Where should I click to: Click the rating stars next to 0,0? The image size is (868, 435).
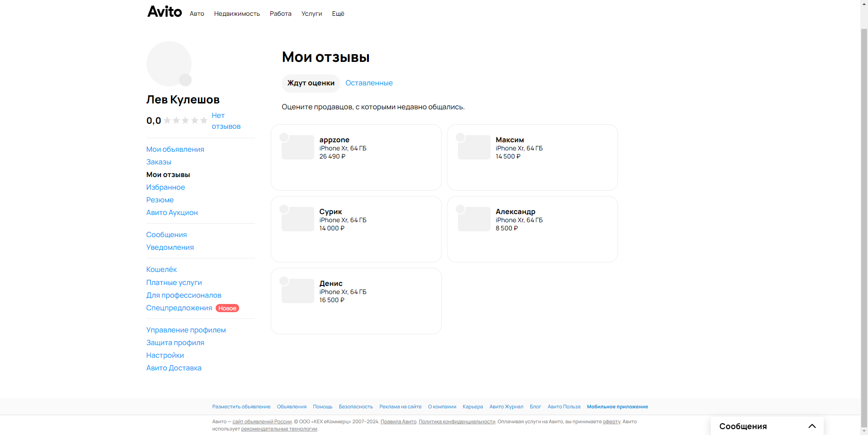185,121
